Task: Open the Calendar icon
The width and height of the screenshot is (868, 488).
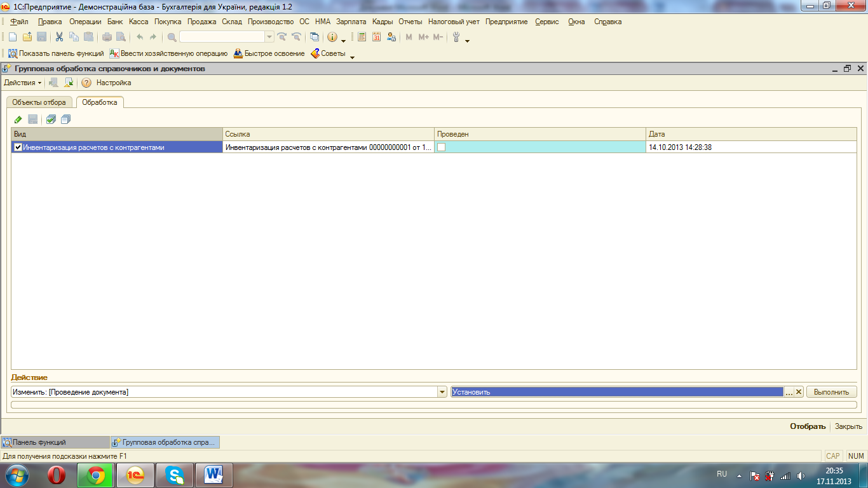Action: pyautogui.click(x=377, y=37)
